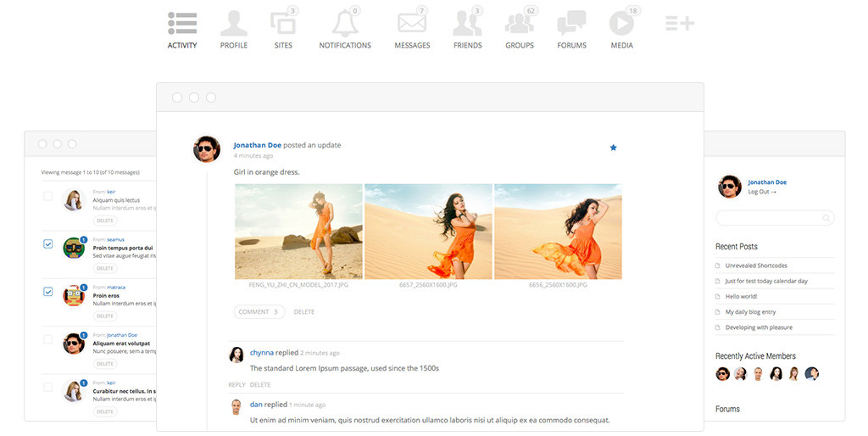This screenshot has height=436, width=868.
Task: Click the Comment 3 button
Action: 259,312
